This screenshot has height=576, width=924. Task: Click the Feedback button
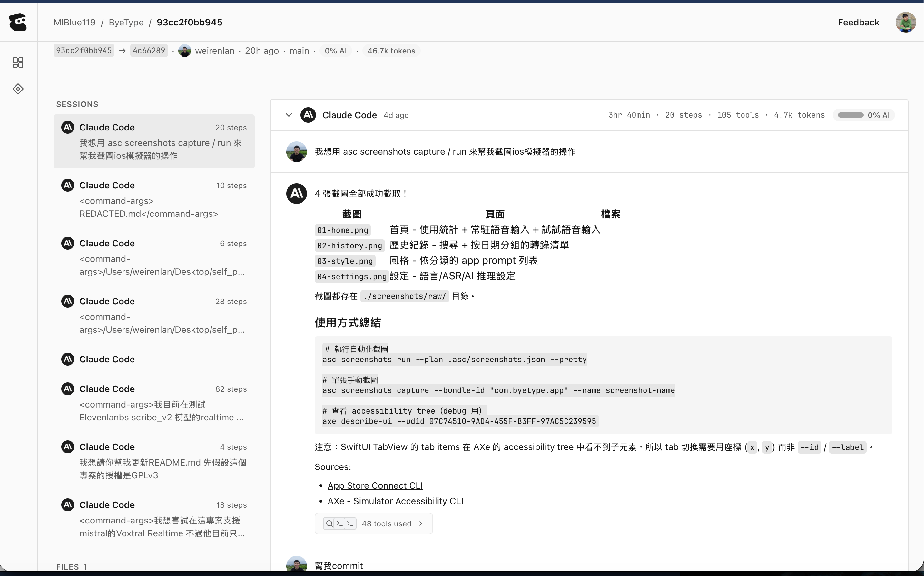point(859,23)
